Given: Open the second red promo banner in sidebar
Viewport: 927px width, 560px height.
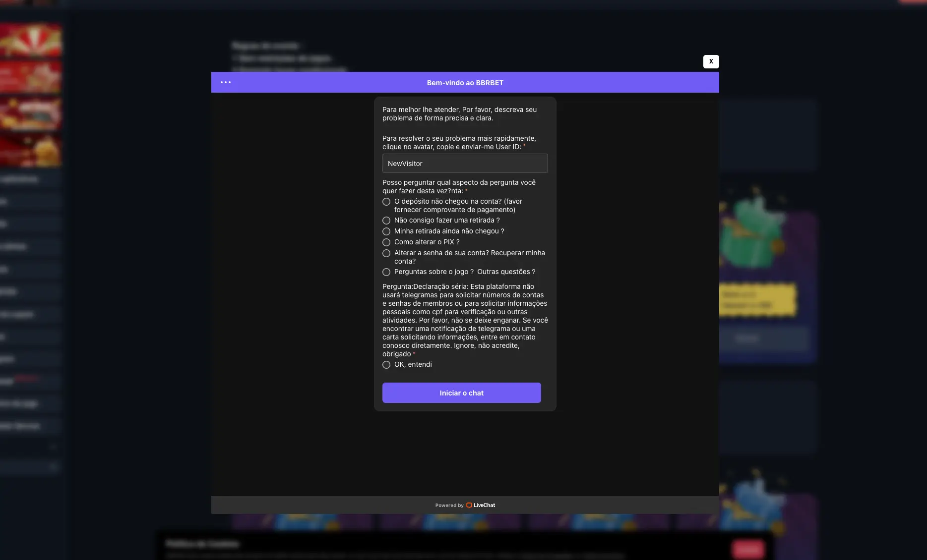Looking at the screenshot, I should 31,77.
